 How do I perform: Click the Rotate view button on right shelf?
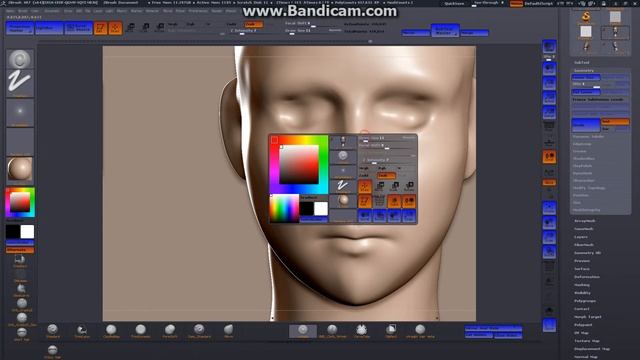[x=549, y=252]
